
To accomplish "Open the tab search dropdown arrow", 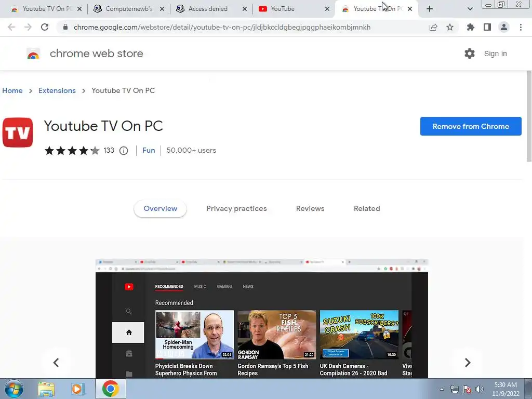I will [x=470, y=9].
